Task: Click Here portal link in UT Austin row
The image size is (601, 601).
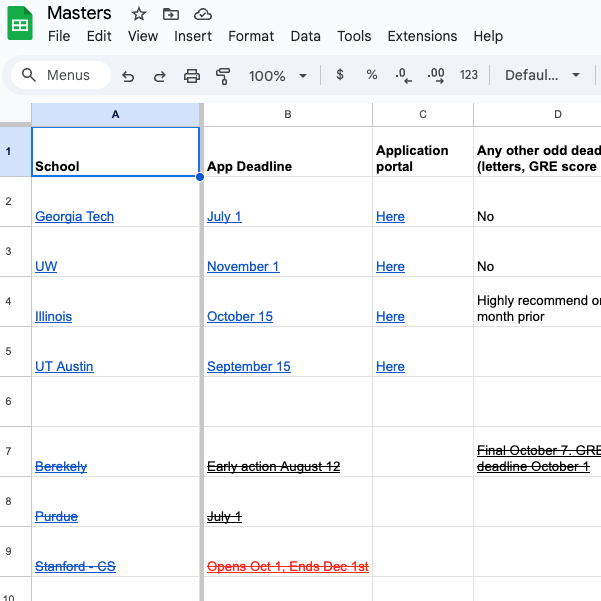Action: point(390,366)
